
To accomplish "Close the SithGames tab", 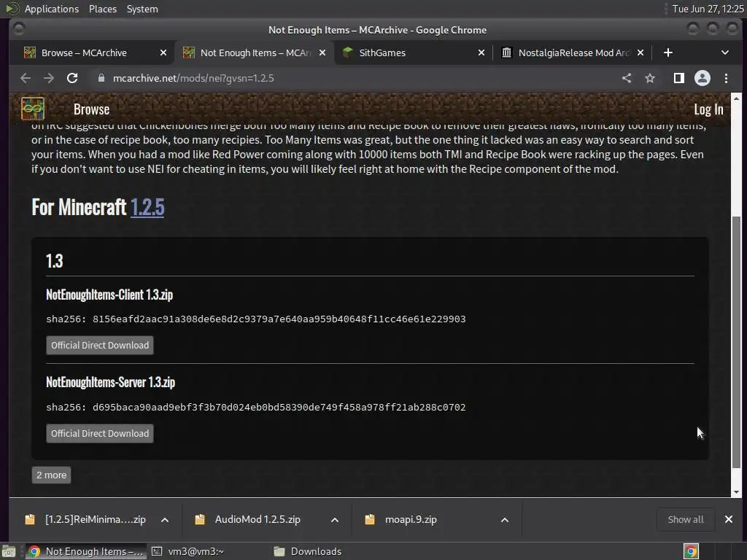I will click(x=481, y=52).
